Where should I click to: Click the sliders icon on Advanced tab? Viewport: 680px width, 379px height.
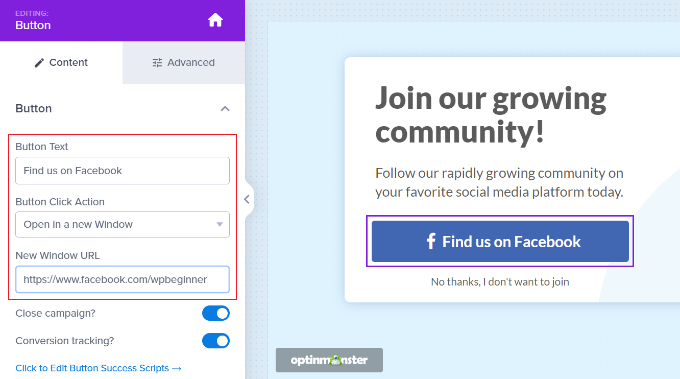[x=157, y=63]
